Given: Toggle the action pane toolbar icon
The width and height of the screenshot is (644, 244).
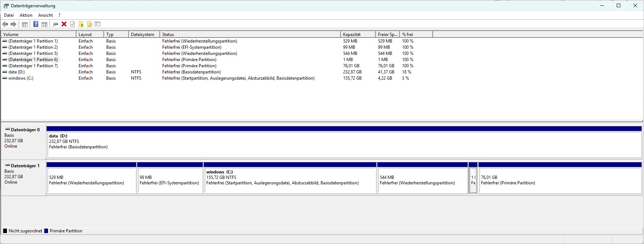Looking at the screenshot, I should click(44, 24).
